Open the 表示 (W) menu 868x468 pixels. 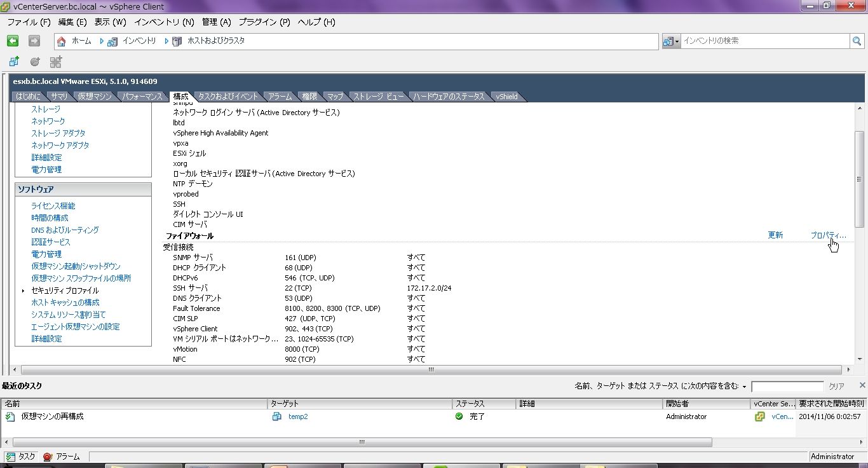coord(110,22)
